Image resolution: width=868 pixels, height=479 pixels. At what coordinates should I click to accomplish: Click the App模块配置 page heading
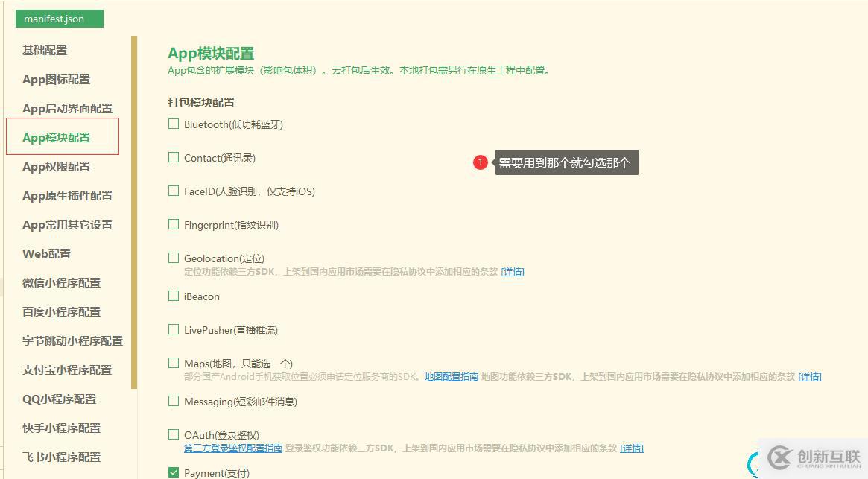[211, 53]
